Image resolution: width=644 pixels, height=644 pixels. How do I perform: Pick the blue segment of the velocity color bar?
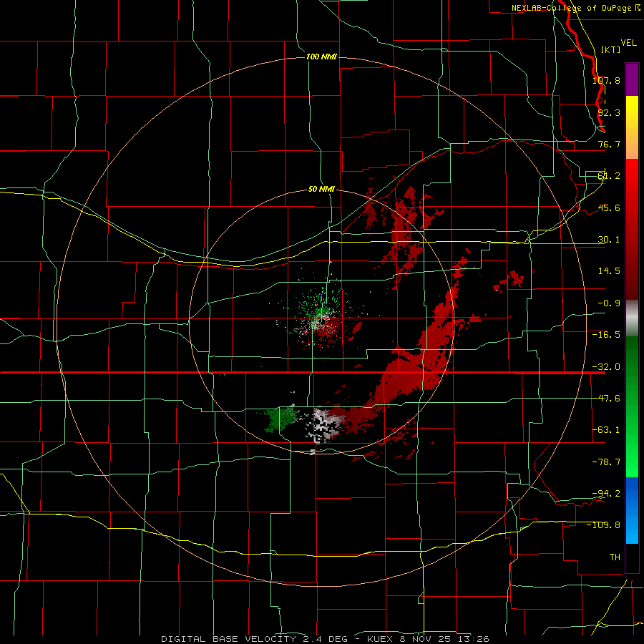coord(632,509)
